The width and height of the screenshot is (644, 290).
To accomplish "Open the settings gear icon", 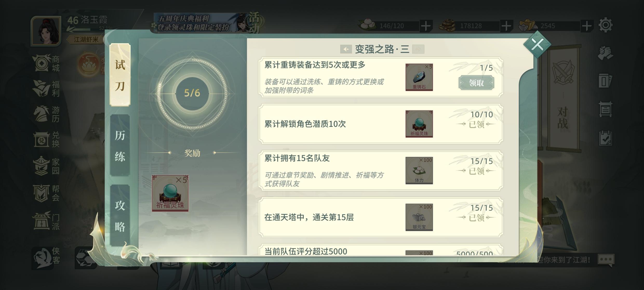I will point(605,25).
